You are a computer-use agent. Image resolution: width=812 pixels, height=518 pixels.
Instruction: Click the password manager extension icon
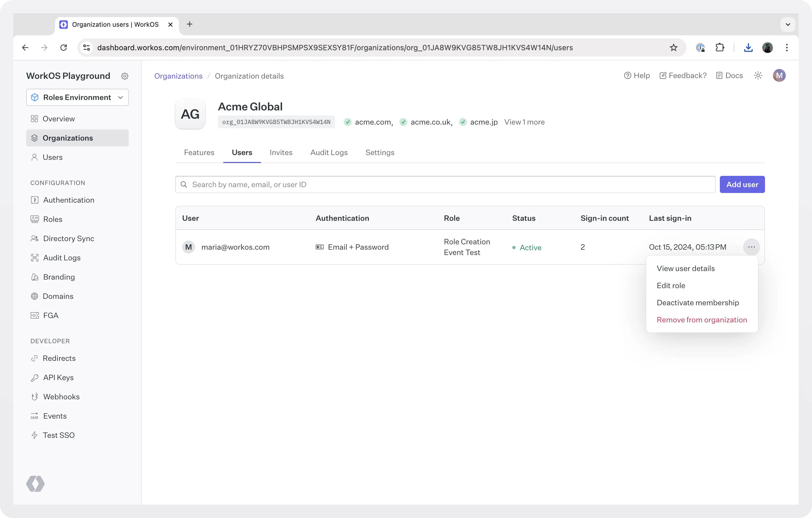click(x=700, y=48)
